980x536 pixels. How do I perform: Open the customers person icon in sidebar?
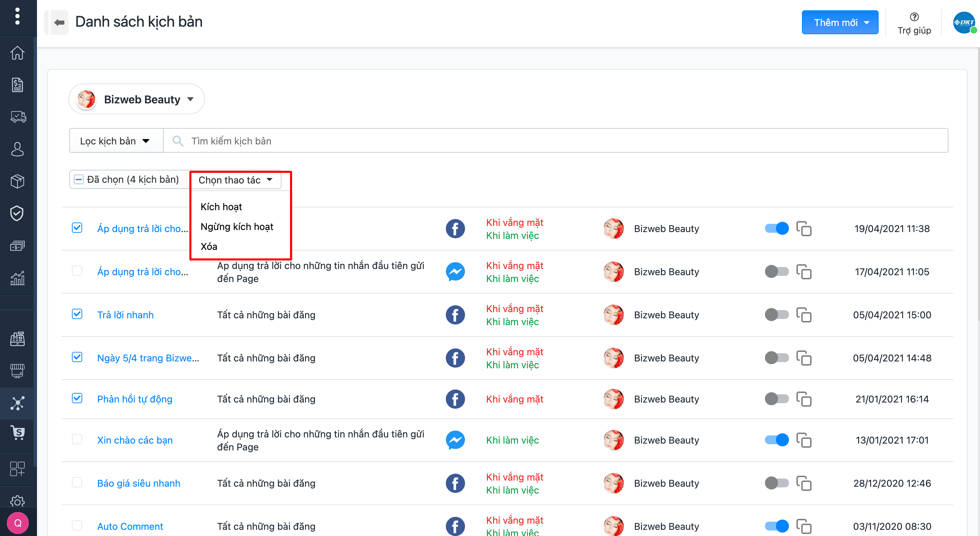17,149
